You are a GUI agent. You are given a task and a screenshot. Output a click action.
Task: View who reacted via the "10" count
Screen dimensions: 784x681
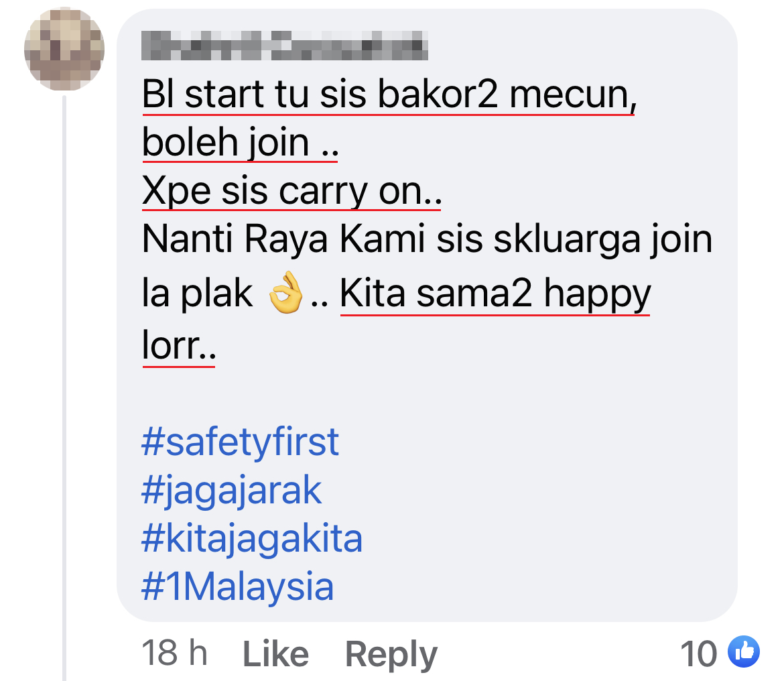coord(698,653)
